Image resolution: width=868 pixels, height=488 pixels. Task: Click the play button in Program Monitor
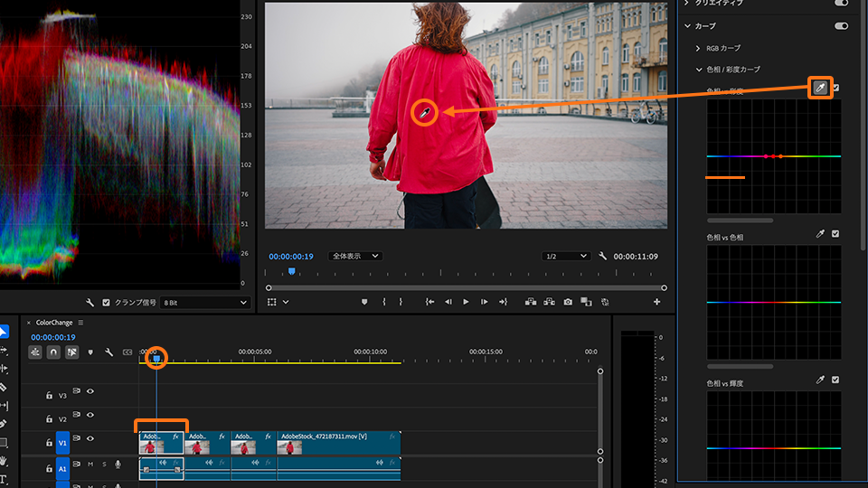click(x=466, y=302)
